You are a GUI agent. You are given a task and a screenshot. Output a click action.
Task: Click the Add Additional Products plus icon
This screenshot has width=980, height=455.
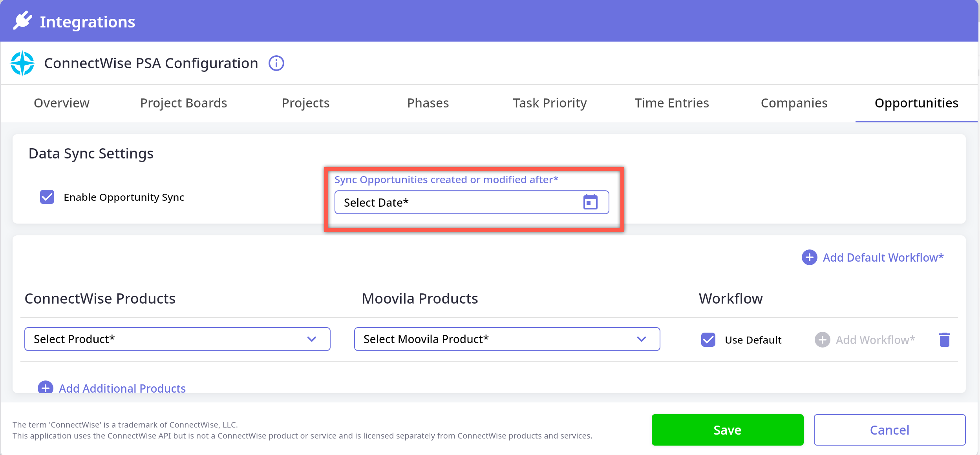click(x=46, y=388)
